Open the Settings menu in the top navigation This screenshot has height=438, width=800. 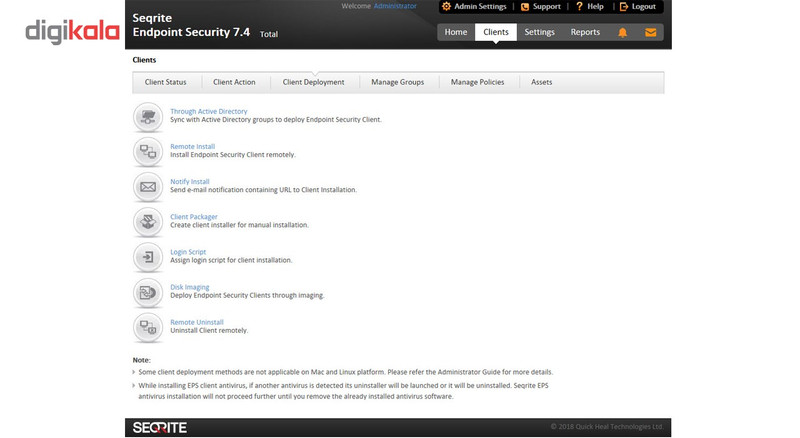[539, 32]
